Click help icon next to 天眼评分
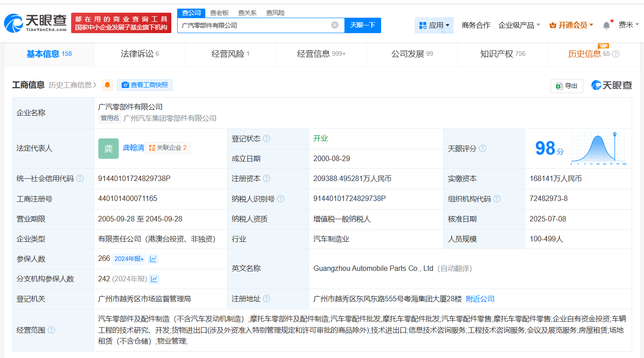Viewport: 644px width, 358px height. [483, 148]
